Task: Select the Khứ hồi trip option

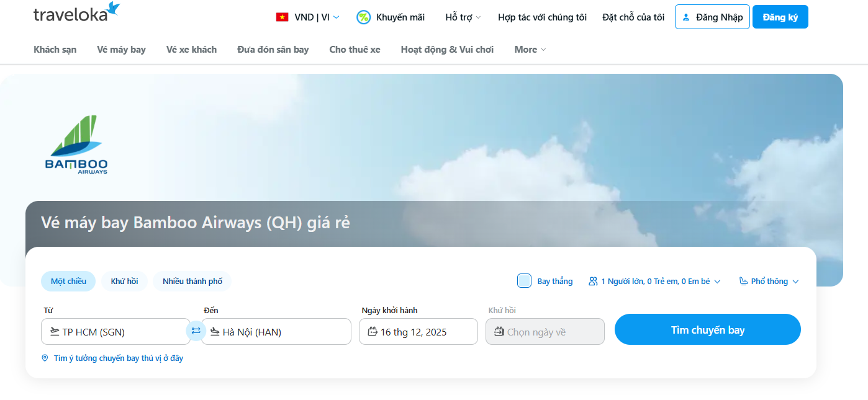Action: 124,282
